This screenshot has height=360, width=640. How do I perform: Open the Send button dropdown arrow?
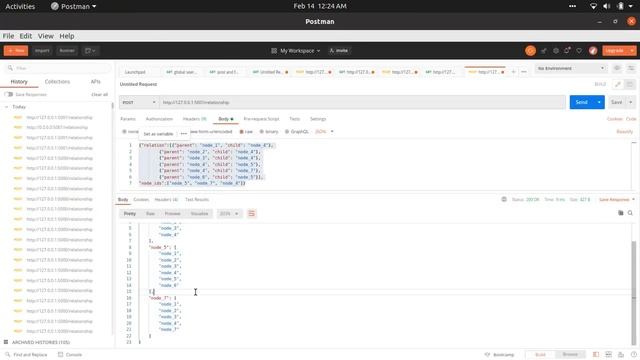coord(599,102)
